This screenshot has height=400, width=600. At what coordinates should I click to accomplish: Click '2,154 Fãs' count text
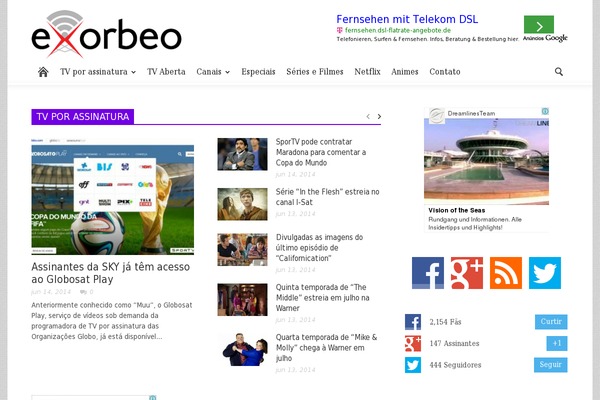point(445,322)
